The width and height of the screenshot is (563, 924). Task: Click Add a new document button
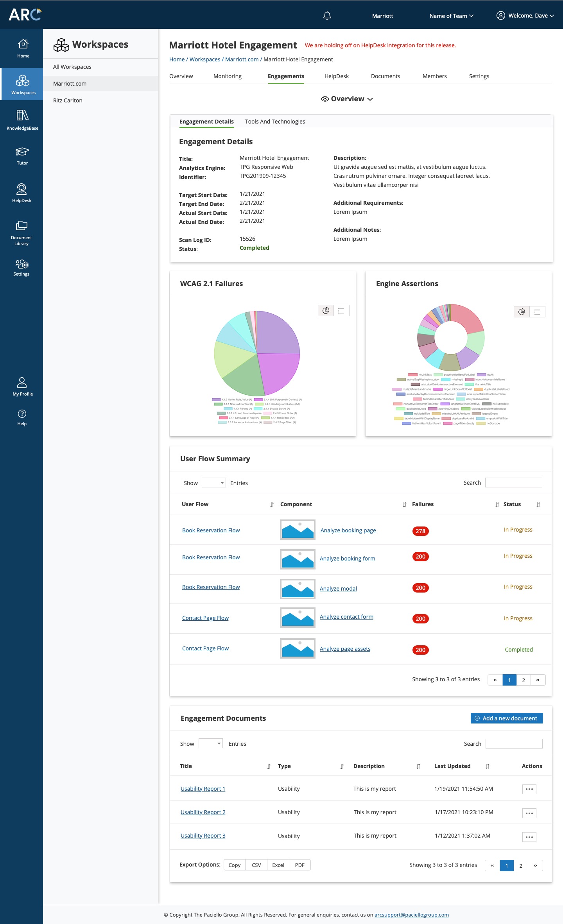pos(506,718)
